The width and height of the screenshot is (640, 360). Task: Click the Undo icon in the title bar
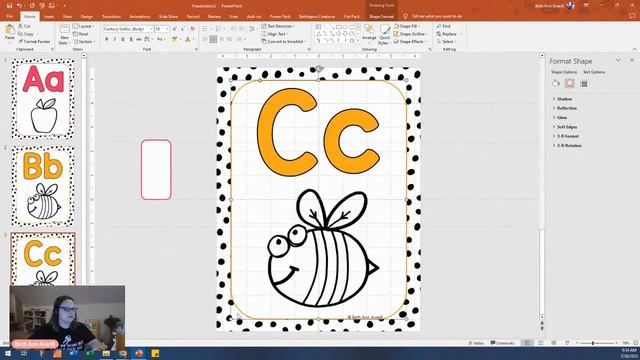(19, 6)
